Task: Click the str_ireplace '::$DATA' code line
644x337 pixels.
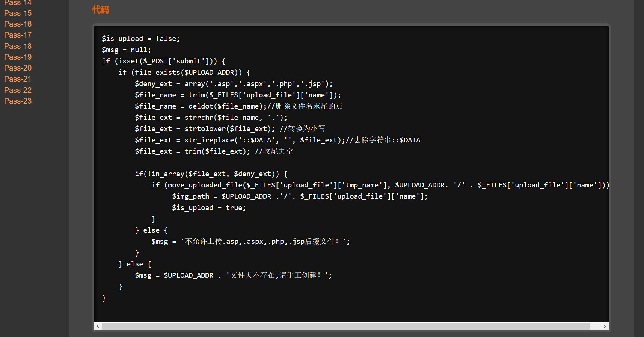Action: (277, 140)
